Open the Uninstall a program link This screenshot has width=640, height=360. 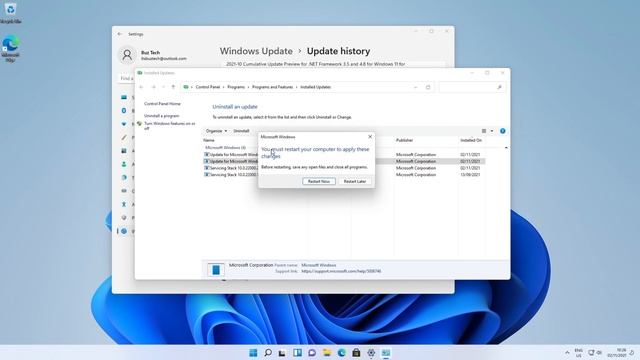pyautogui.click(x=162, y=116)
